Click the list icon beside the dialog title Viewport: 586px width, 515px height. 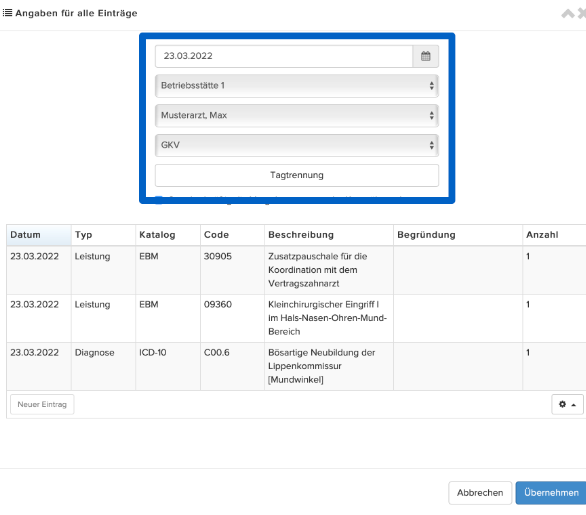7,13
